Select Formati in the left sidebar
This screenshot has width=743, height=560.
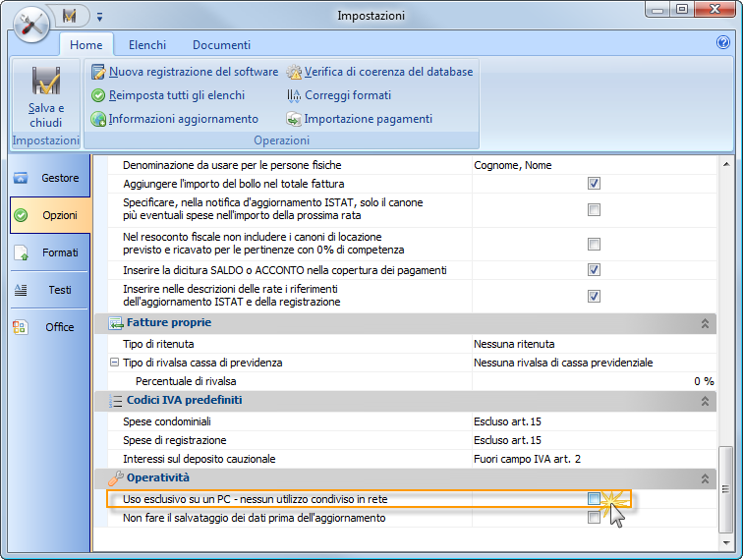click(x=47, y=252)
